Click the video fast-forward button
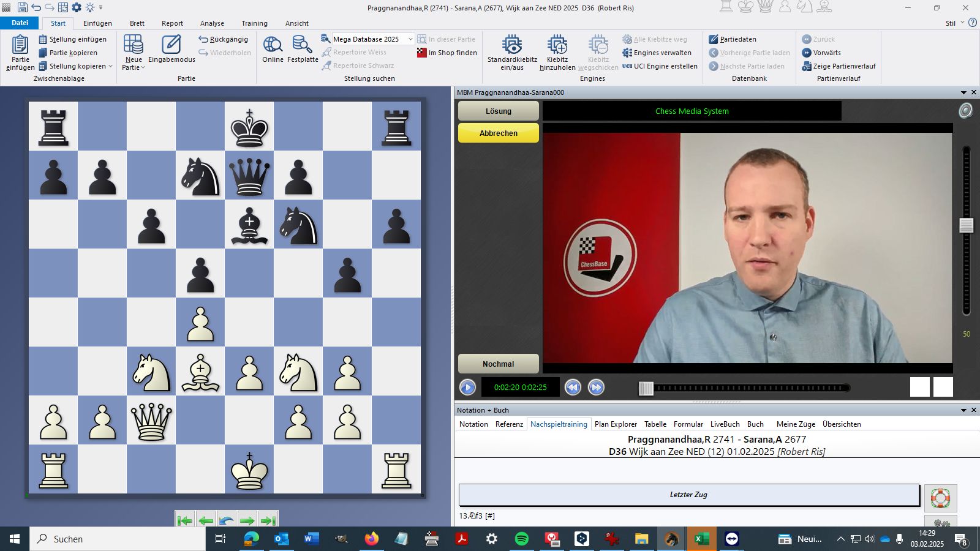The width and height of the screenshot is (980, 551). [x=596, y=387]
